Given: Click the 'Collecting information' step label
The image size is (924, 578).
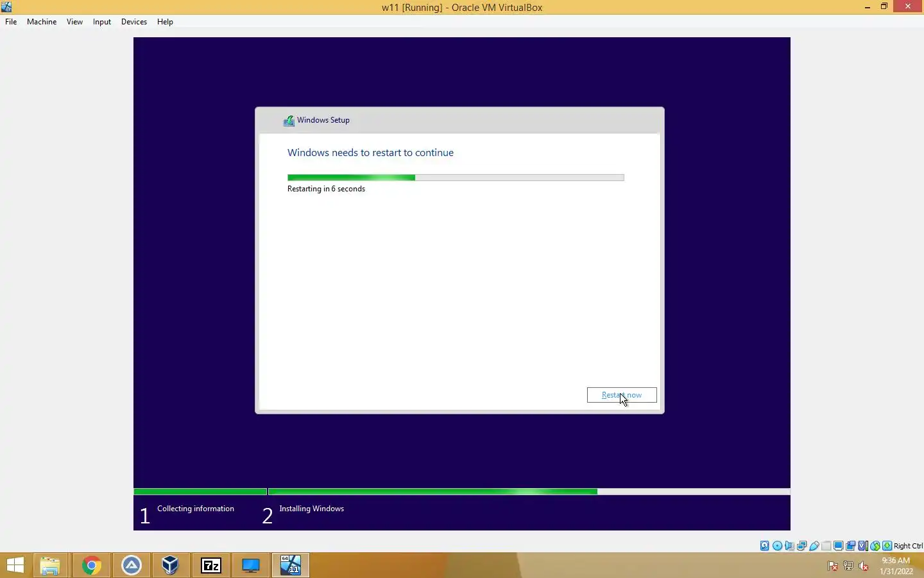Looking at the screenshot, I should [196, 509].
